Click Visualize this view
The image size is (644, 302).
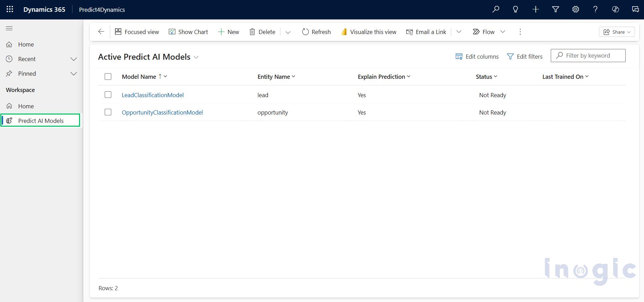click(x=369, y=32)
